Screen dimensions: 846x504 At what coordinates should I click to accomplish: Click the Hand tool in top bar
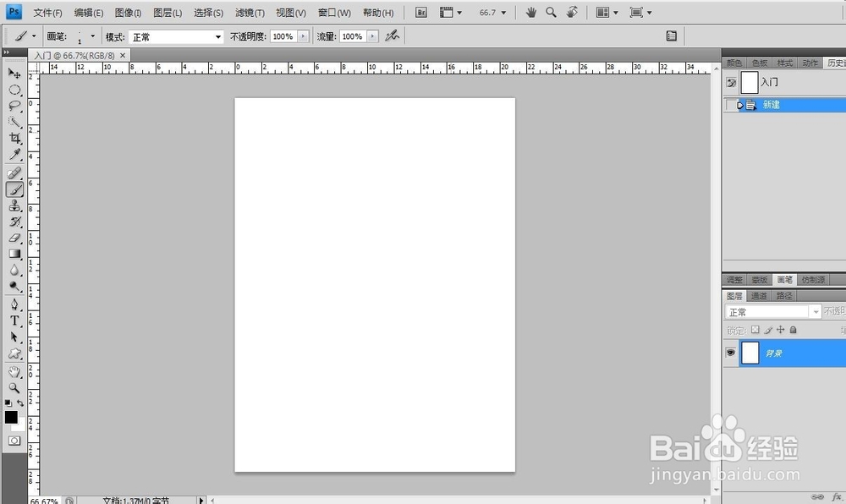click(531, 12)
